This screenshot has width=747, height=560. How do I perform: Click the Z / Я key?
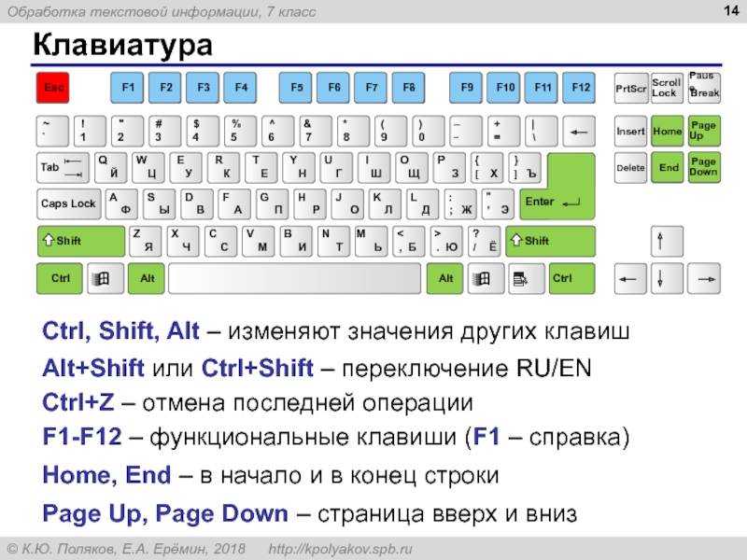[x=146, y=242]
